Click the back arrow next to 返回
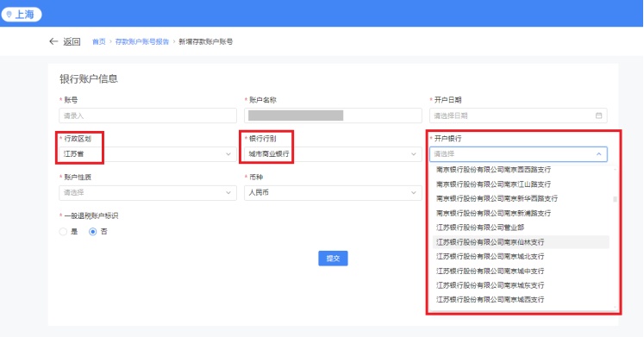The height and width of the screenshot is (337, 644). tap(53, 41)
